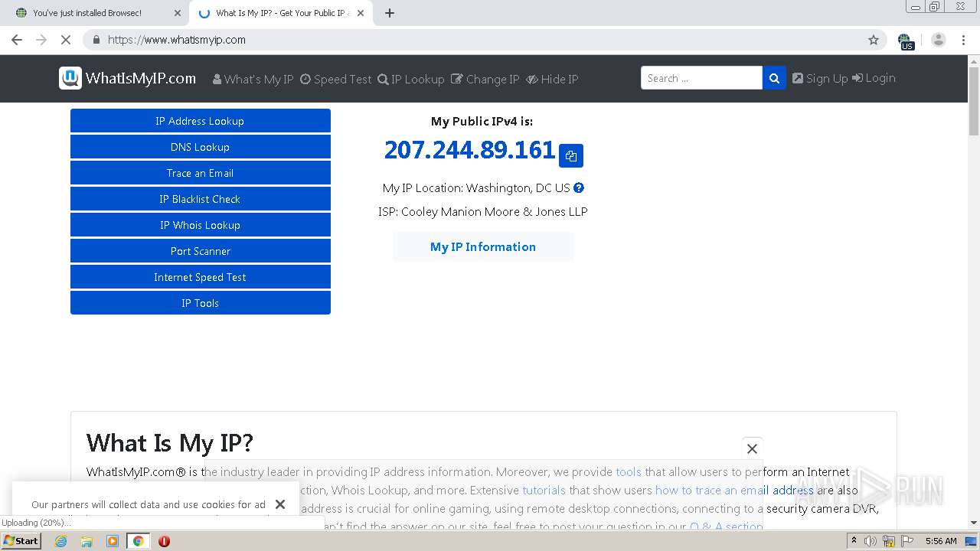Stop loading the page
Viewport: 980px width, 551px height.
[x=66, y=40]
